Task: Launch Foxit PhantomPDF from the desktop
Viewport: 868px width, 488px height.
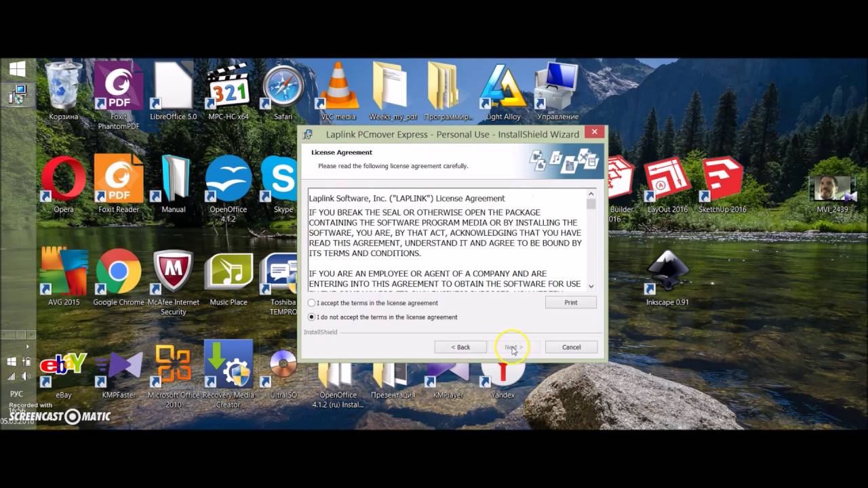Action: click(x=119, y=85)
